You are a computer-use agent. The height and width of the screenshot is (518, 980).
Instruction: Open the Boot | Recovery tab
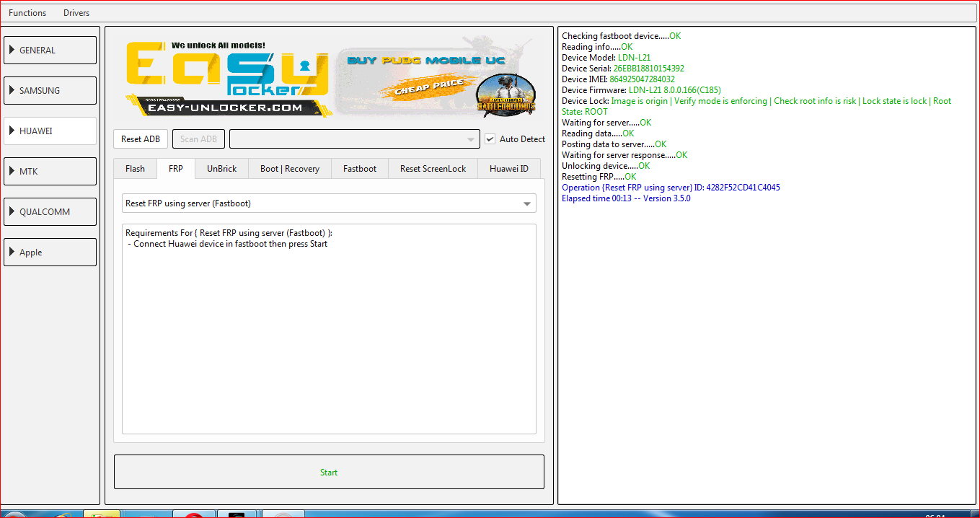(x=290, y=169)
